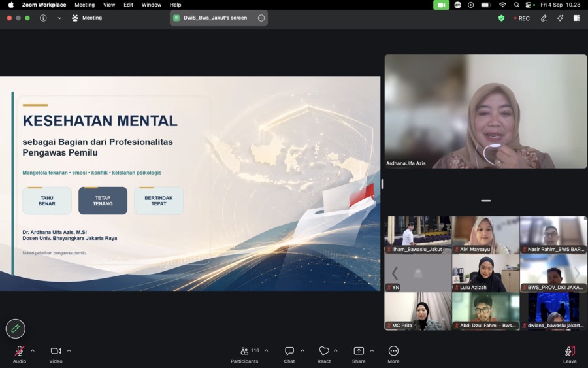Click the KESEHATAN MENTAL slide title
588x368 pixels.
[100, 121]
